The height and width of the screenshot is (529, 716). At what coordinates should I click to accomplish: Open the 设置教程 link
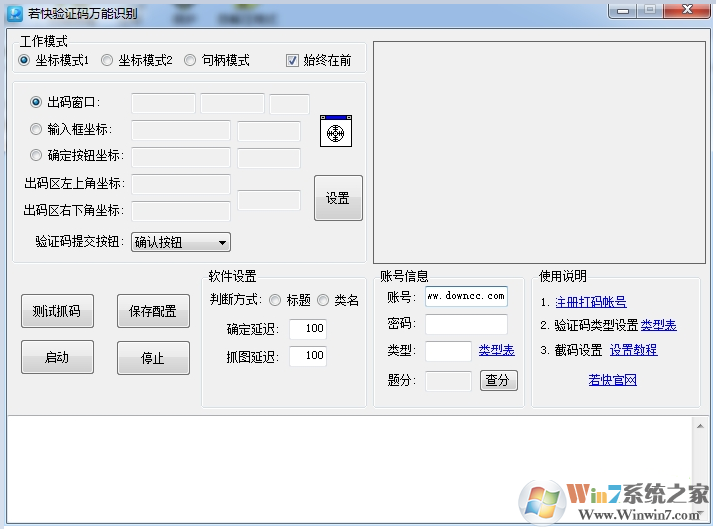pyautogui.click(x=633, y=350)
